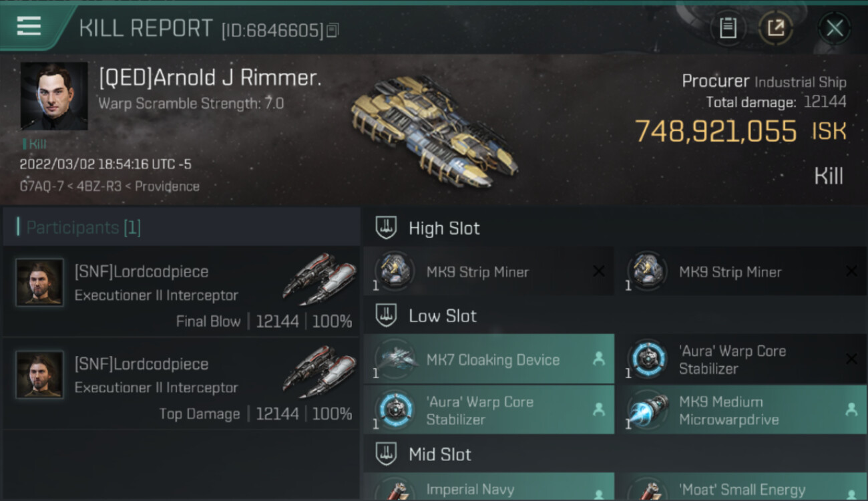Select Lordcodpiece Top Damage entry
Viewport: 868px width, 501px height.
181,383
